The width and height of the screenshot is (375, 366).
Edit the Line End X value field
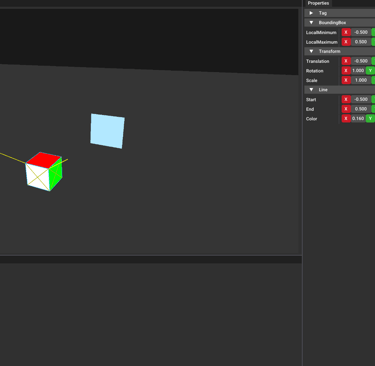(x=361, y=109)
